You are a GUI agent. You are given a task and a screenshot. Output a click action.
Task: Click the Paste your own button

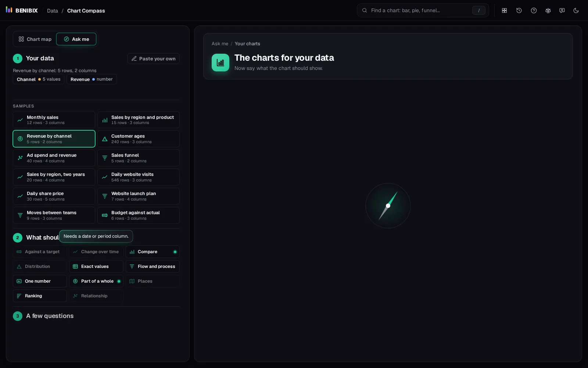pos(153,59)
